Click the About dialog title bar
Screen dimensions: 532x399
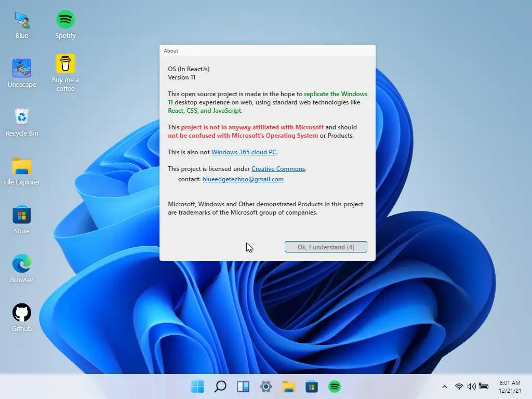[x=268, y=50]
